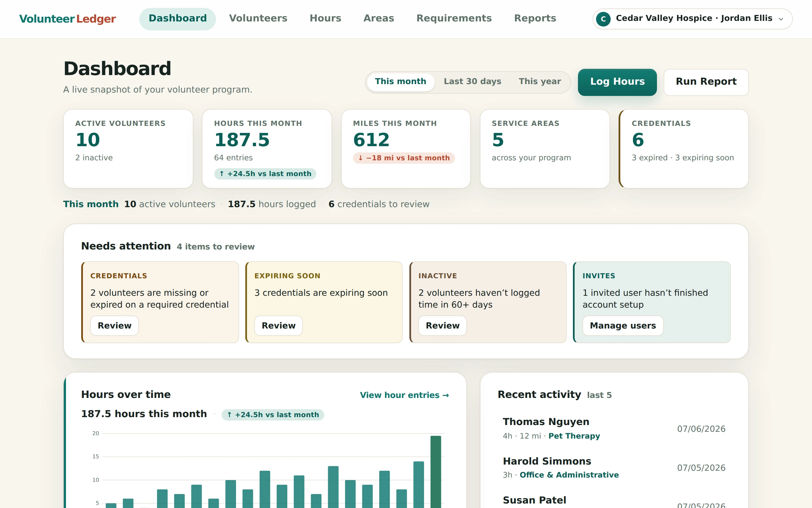Click the Log Hours button
Image resolution: width=812 pixels, height=508 pixels.
(x=617, y=82)
